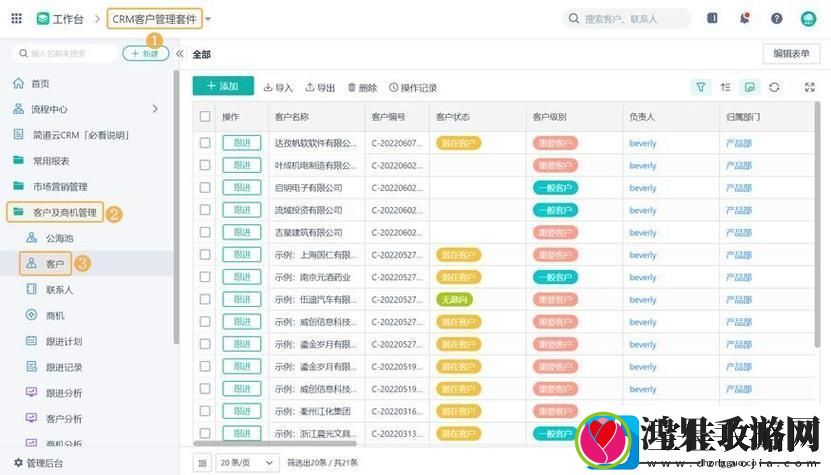This screenshot has width=831, height=475.
Task: Check the row for 示例: 伍迪汽车有限
Action: (x=205, y=299)
